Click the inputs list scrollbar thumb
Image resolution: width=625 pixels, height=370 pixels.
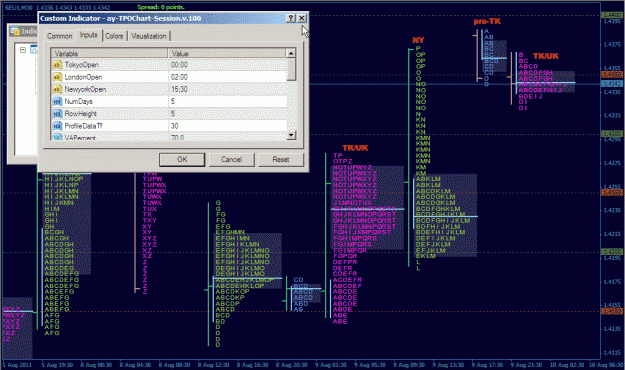click(x=291, y=69)
